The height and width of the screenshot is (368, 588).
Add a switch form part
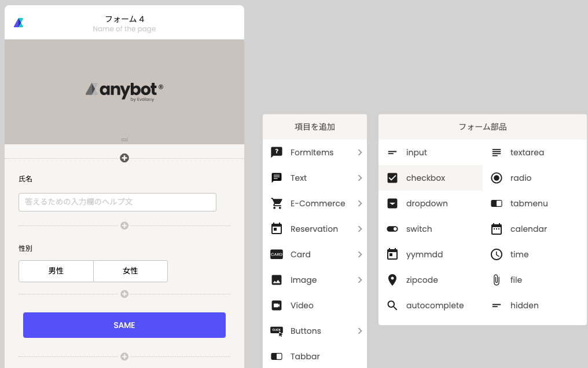click(x=418, y=229)
